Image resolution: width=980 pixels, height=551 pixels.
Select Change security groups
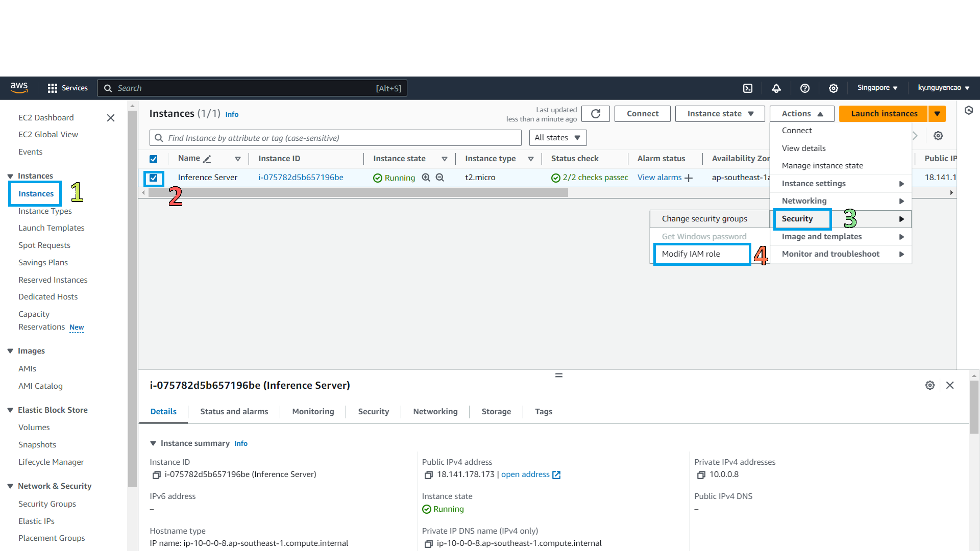(x=709, y=219)
